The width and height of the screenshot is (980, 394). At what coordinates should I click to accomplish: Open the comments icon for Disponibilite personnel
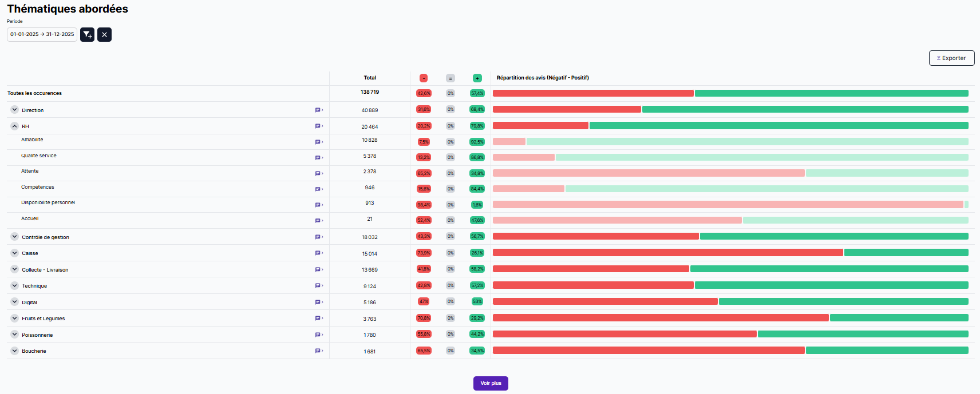pyautogui.click(x=318, y=205)
